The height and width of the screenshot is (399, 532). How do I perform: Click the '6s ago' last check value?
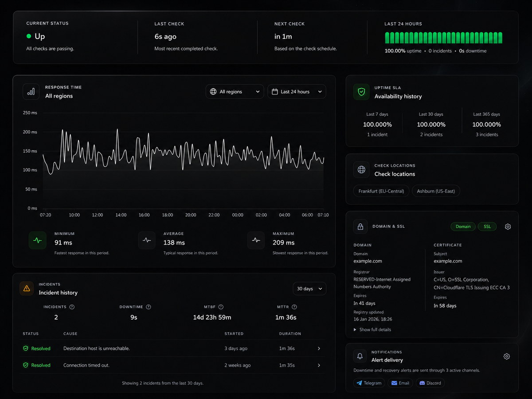tap(165, 37)
